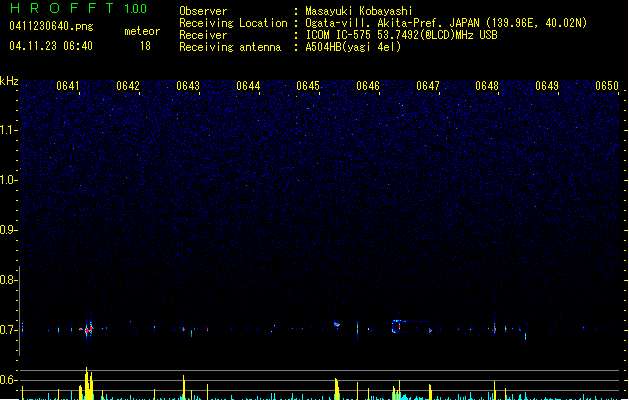This screenshot has height=400, width=629.
Task: Select the file name 0411230640.png
Action: tap(51, 26)
